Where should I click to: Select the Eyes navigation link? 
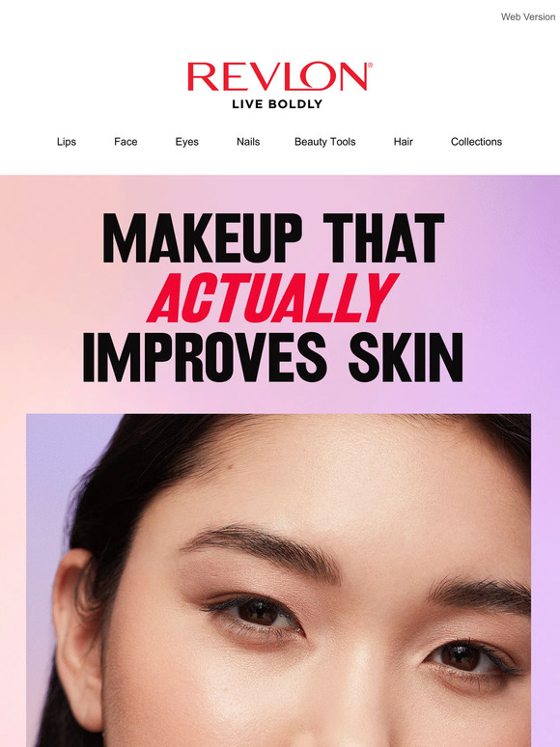186,142
